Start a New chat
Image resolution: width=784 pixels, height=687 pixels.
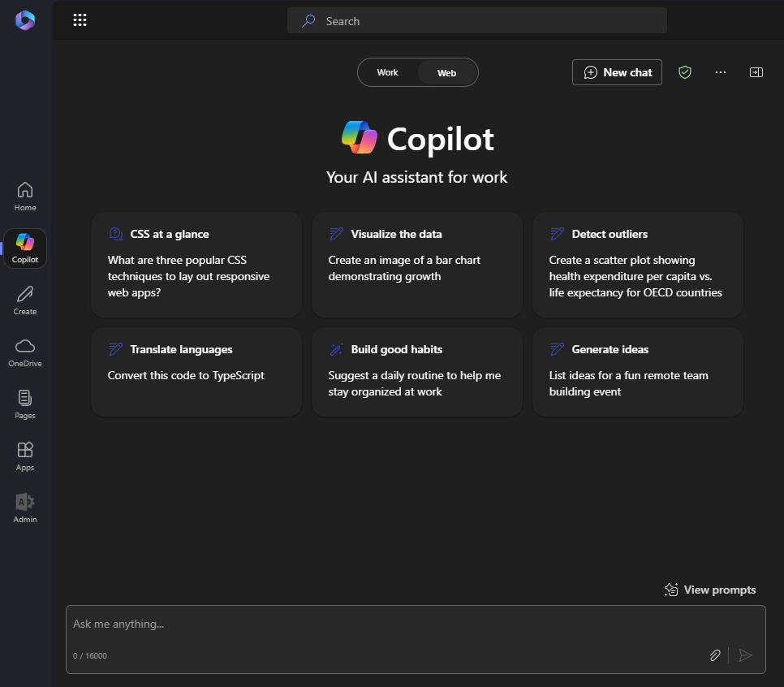coord(617,72)
